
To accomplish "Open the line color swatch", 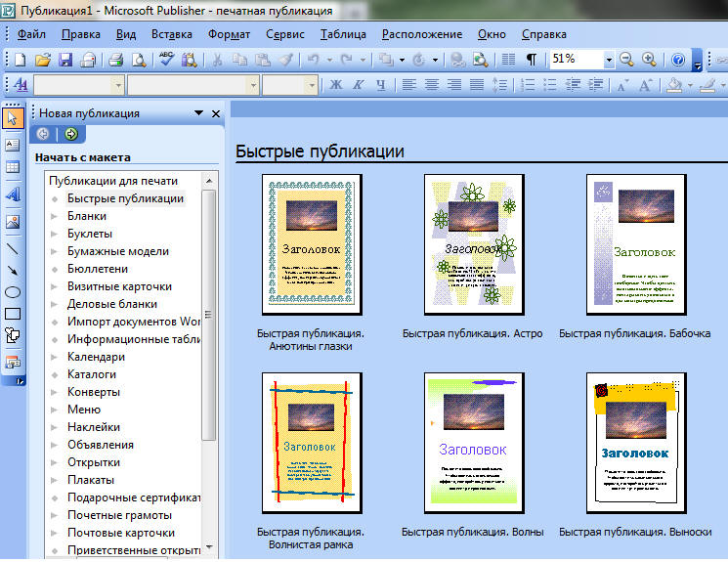I will (x=707, y=85).
